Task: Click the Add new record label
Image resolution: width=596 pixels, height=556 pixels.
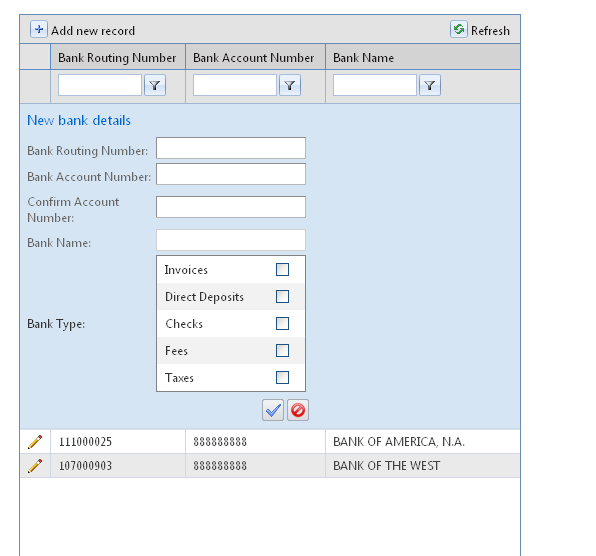Action: 93,31
